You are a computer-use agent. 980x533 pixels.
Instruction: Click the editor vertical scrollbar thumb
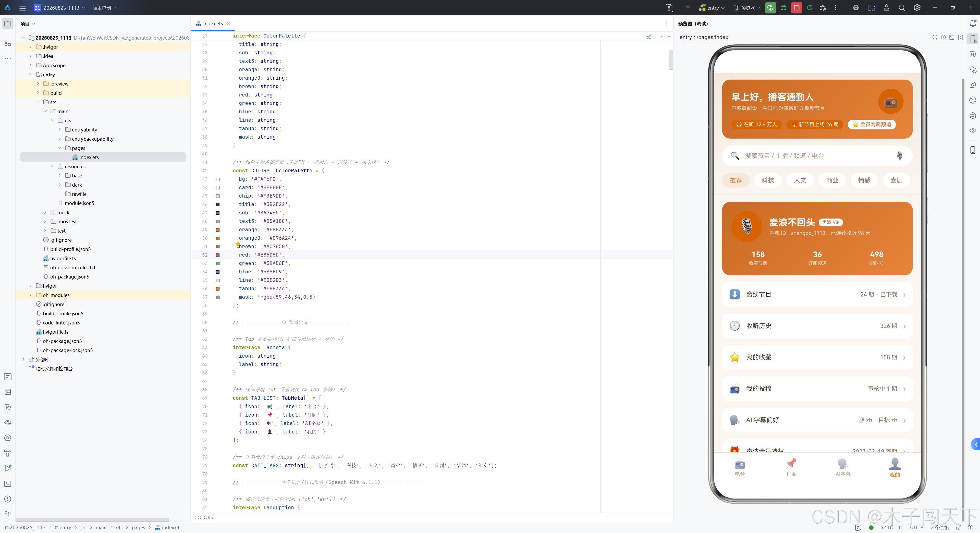tap(671, 60)
